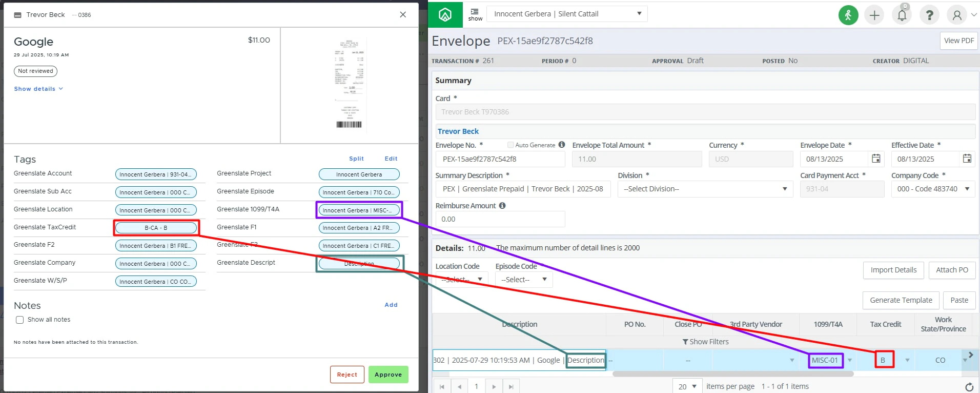
Task: Click the Greenslate Project Innocent Gerbera tag
Action: tap(359, 174)
